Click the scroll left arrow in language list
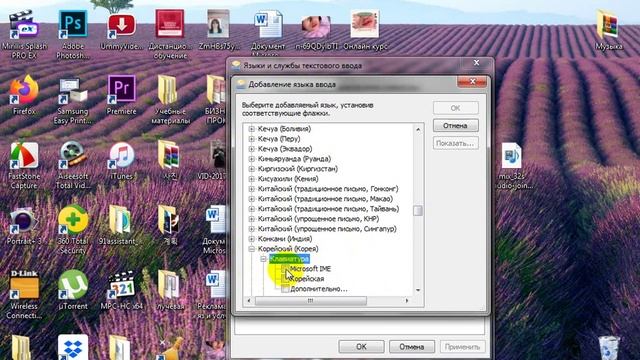 click(x=249, y=301)
